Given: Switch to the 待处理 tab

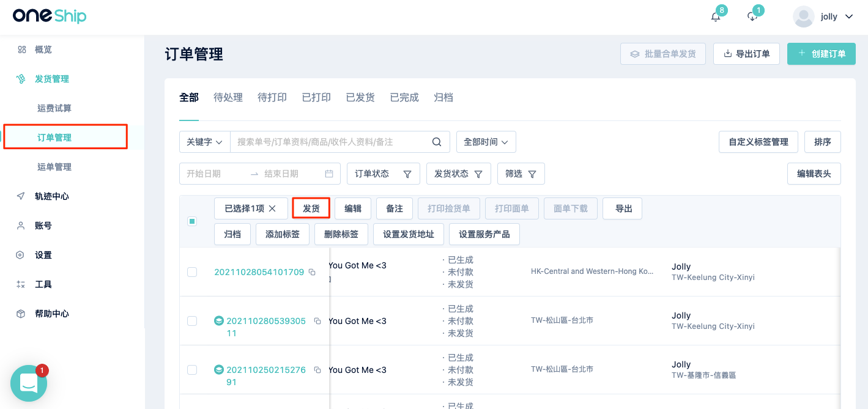Looking at the screenshot, I should click(x=228, y=97).
